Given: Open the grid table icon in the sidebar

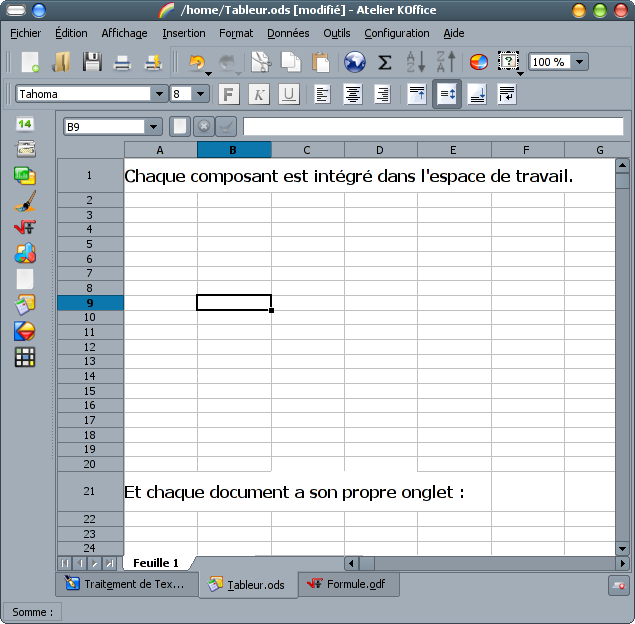Looking at the screenshot, I should point(25,357).
